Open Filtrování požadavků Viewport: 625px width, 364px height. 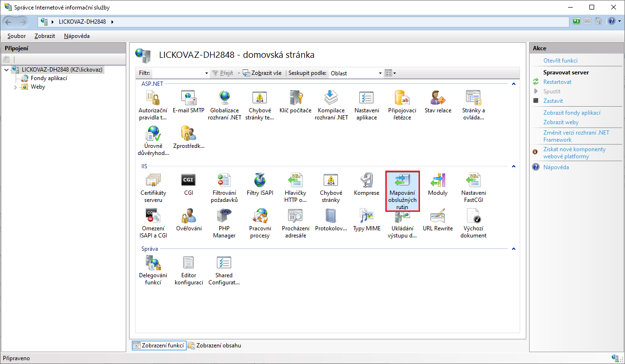coord(224,188)
